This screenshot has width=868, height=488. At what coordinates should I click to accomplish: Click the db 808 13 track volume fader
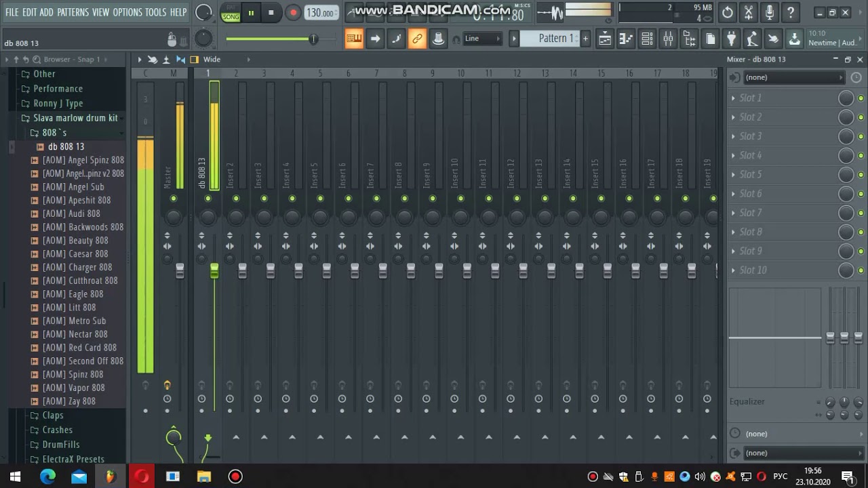(x=214, y=271)
